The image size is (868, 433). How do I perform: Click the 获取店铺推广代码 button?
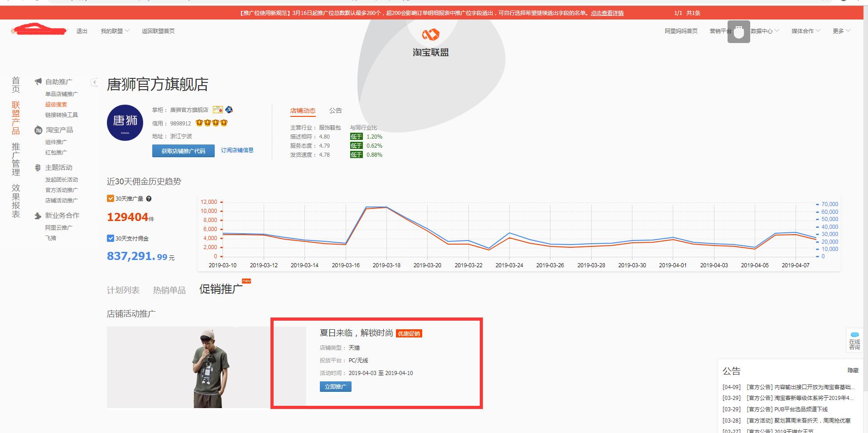[183, 151]
